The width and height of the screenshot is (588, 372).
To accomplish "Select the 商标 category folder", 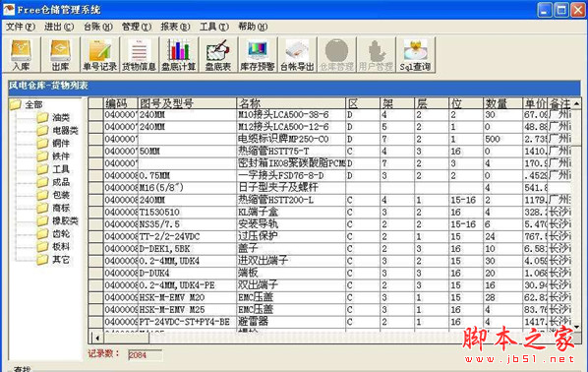I will pos(61,208).
